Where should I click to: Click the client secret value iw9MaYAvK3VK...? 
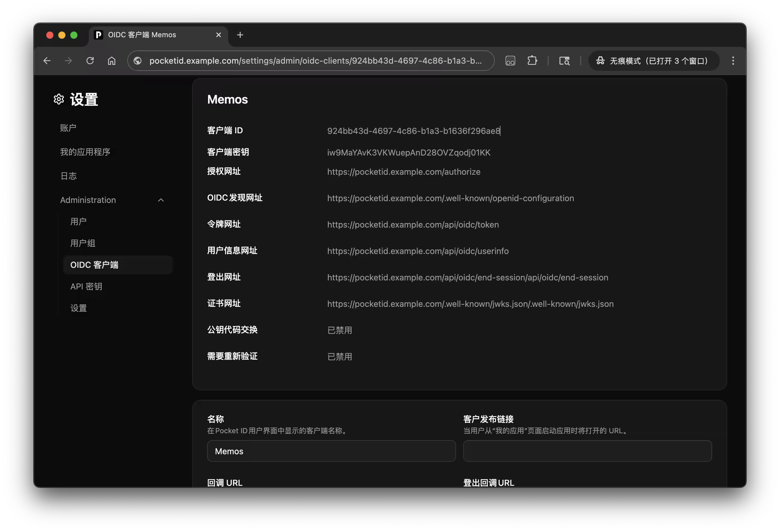coord(409,153)
